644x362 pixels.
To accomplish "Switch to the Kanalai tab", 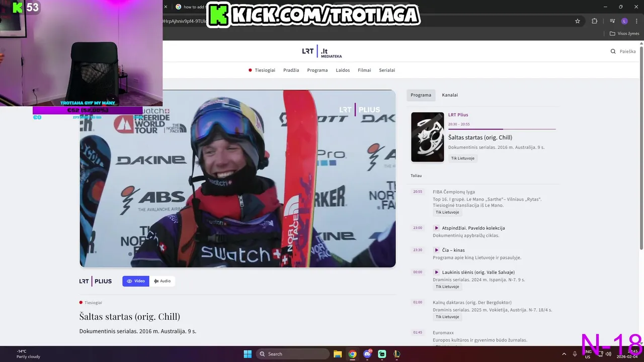I will coord(450,95).
